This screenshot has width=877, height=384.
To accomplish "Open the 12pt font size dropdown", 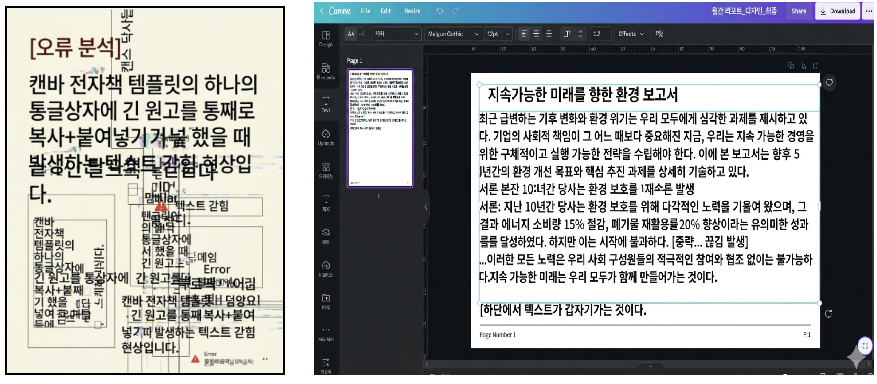I will click(x=497, y=34).
